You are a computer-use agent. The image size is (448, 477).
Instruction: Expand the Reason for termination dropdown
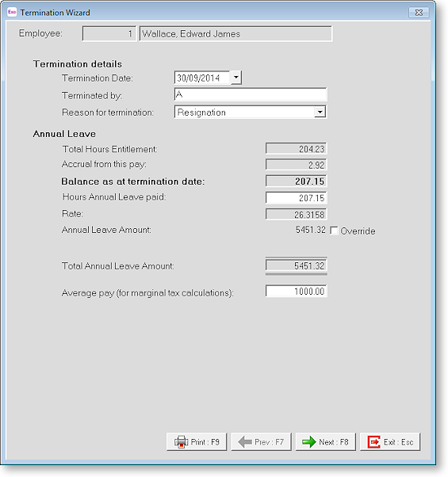coord(320,112)
